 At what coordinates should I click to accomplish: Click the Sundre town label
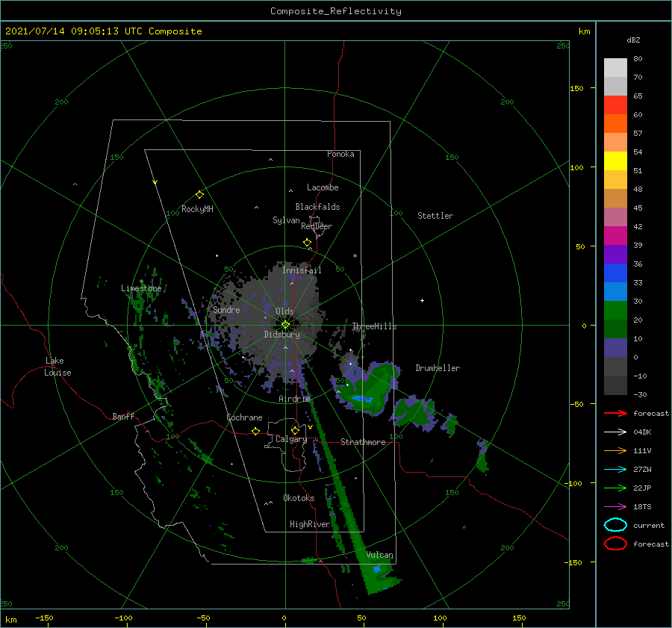(x=226, y=309)
